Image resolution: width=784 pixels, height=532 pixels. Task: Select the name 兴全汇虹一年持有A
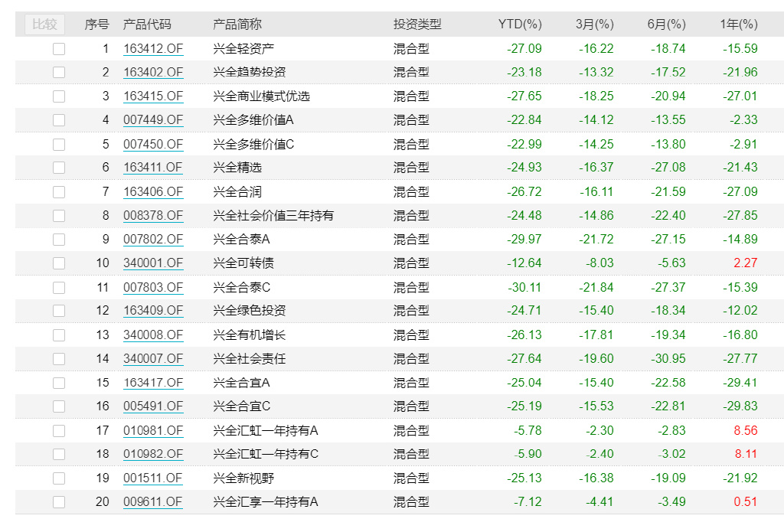click(x=266, y=430)
